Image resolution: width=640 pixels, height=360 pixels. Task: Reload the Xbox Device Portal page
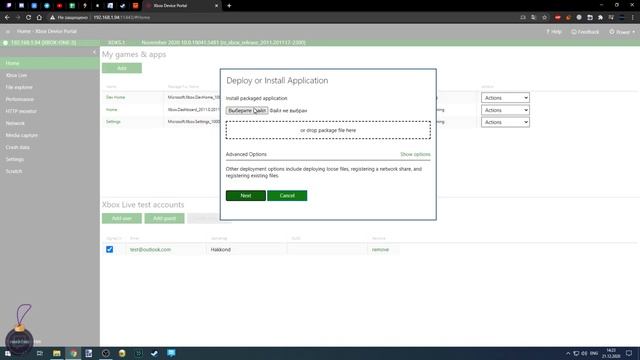[28, 18]
